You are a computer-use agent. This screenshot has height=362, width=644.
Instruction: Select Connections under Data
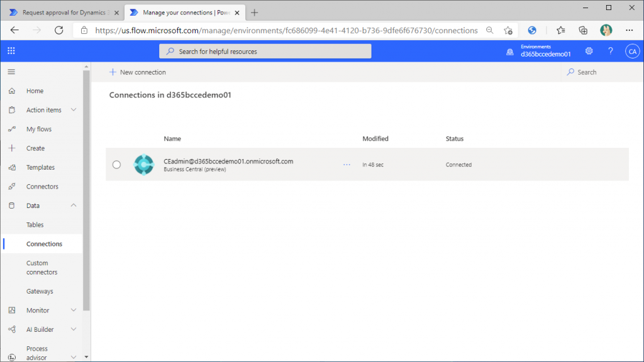pyautogui.click(x=45, y=244)
